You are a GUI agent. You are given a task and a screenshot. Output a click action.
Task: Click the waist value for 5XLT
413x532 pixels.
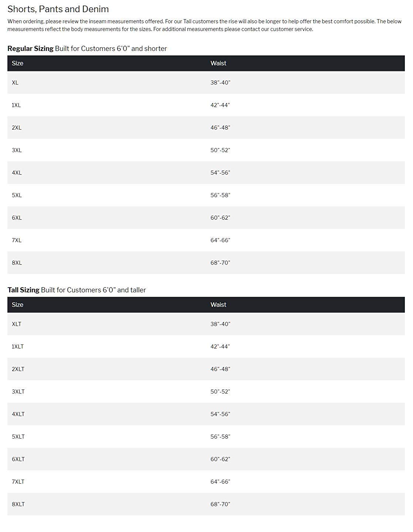pyautogui.click(x=220, y=437)
